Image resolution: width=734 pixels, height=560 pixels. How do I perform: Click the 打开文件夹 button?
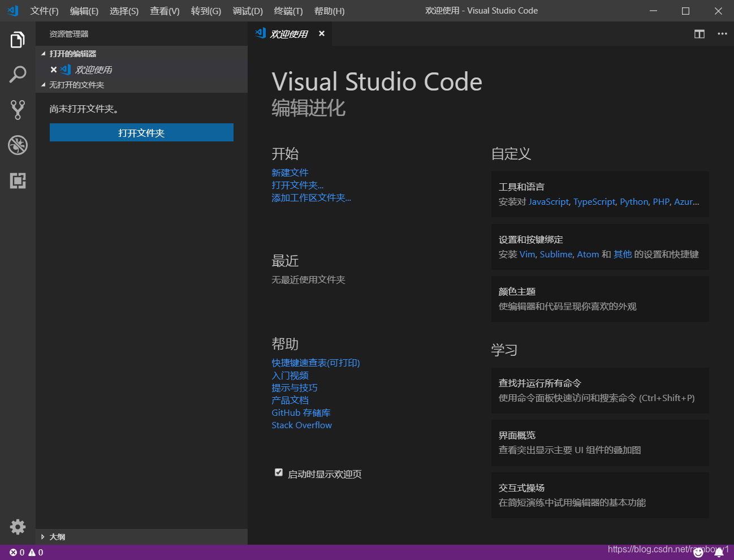(x=141, y=132)
